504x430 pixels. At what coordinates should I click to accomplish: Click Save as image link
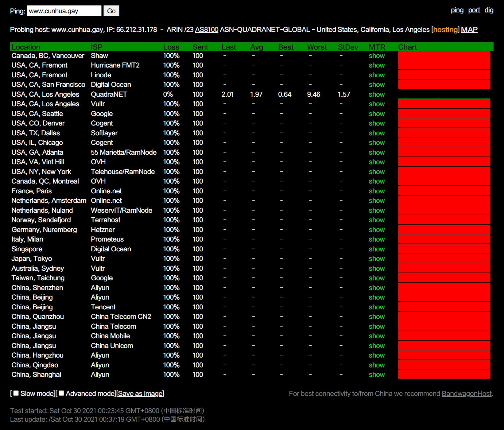point(140,393)
